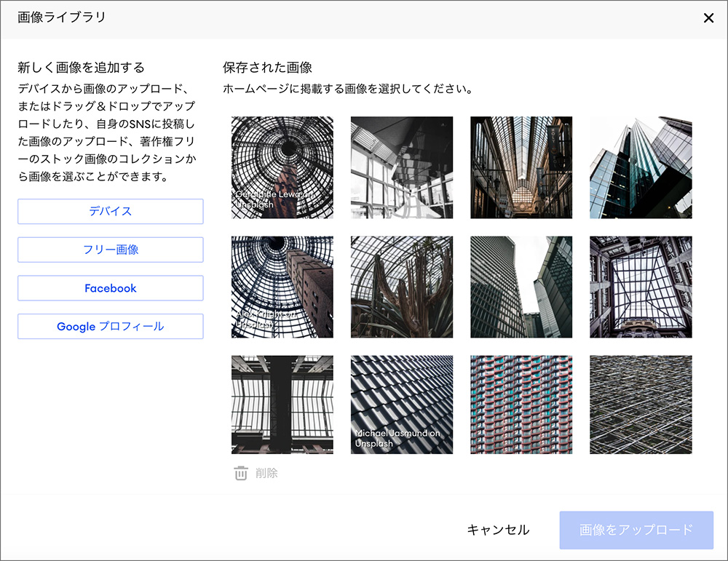Screen dimensions: 728x561
Task: Pick the red apartment facade thumbnail
Action: click(x=521, y=405)
